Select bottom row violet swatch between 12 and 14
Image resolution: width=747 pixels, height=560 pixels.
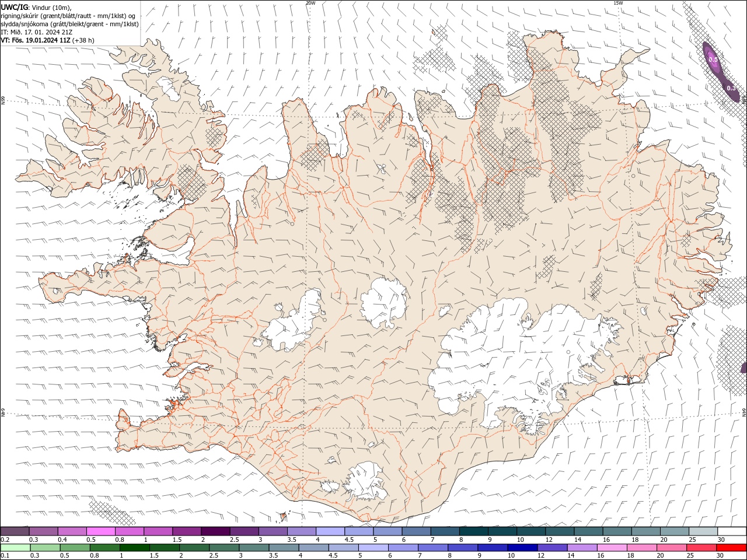click(553, 548)
